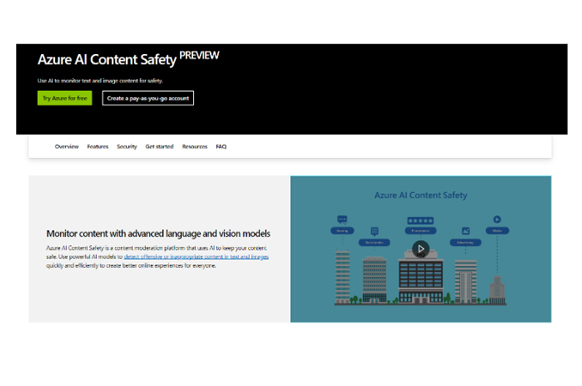This screenshot has height=386, width=582.
Task: Open the detect offensive or inappropriate content link
Action: pyautogui.click(x=196, y=257)
